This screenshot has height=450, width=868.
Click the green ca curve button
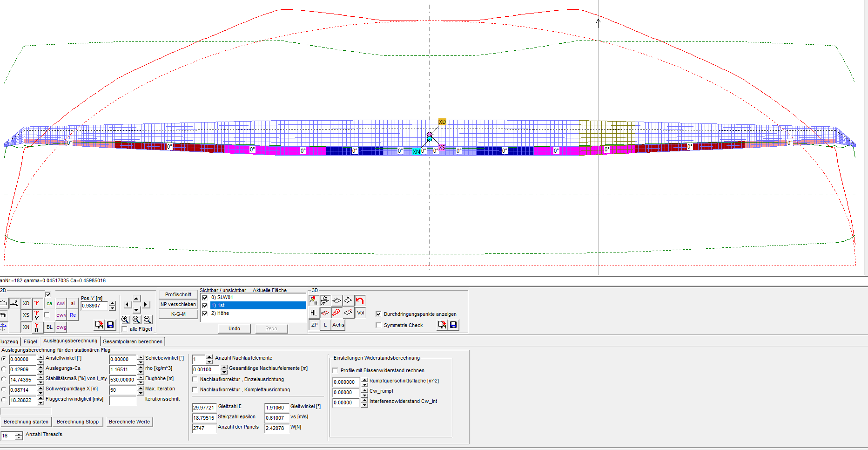click(49, 303)
